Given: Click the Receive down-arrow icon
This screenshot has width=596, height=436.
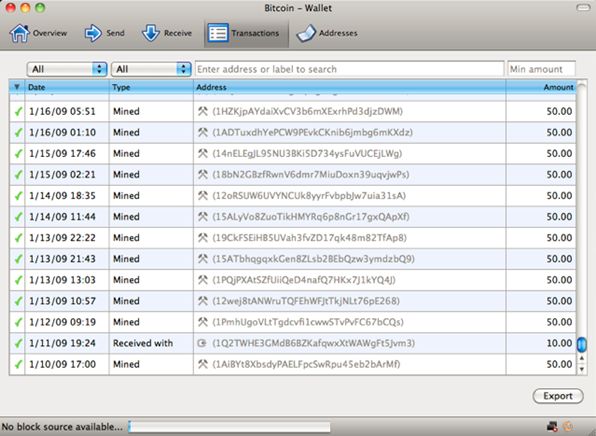Looking at the screenshot, I should (x=151, y=33).
